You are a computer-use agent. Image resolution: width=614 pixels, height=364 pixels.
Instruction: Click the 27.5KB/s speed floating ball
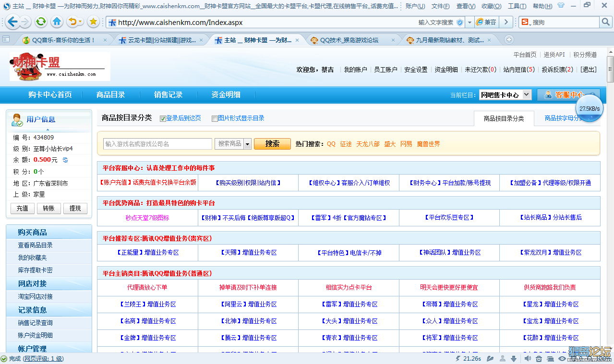[589, 108]
